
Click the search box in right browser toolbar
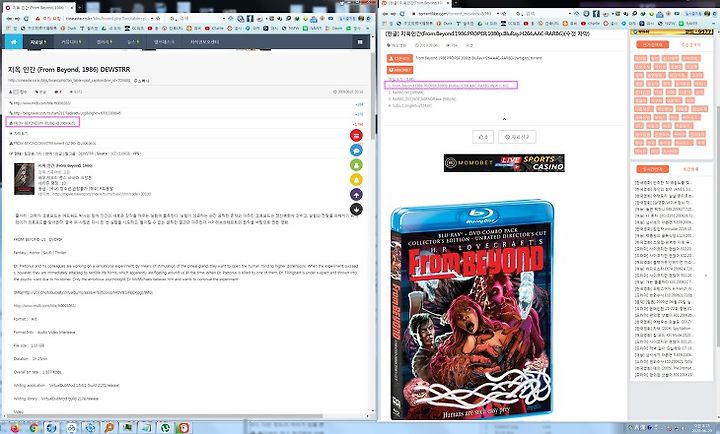542,14
